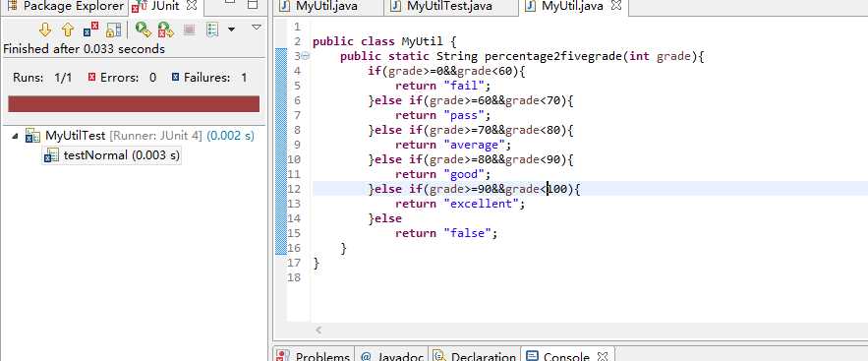
Task: Jump to the Next Failure arrow
Action: [x=45, y=30]
